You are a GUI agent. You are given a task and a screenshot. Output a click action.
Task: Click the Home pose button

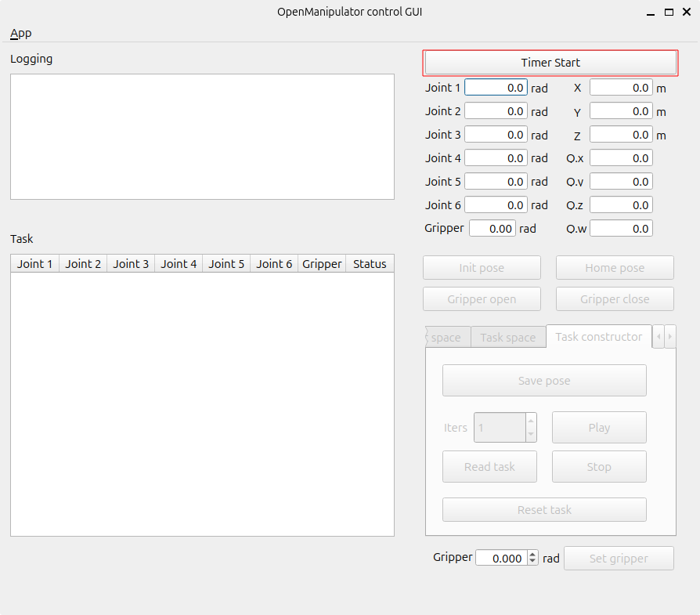[x=615, y=268]
